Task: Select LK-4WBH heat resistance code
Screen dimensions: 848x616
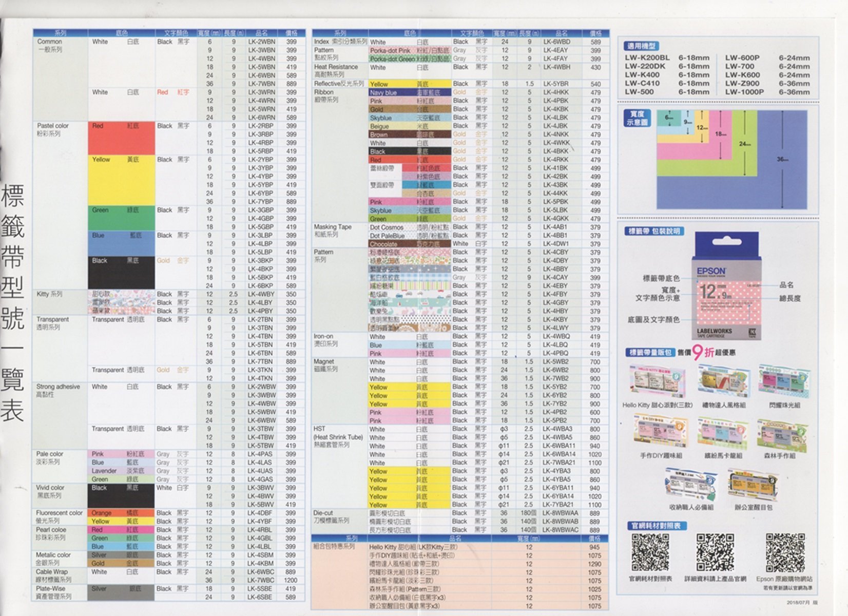Action: pos(557,67)
